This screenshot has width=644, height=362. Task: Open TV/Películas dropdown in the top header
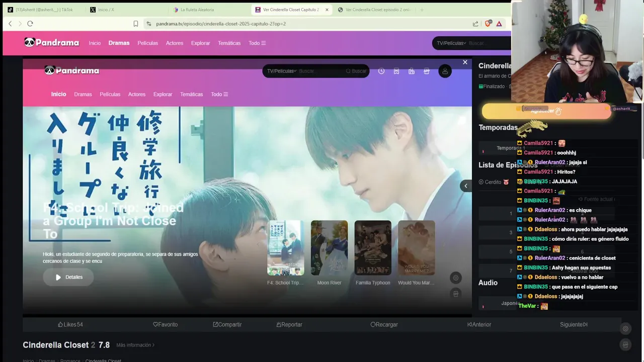(451, 43)
